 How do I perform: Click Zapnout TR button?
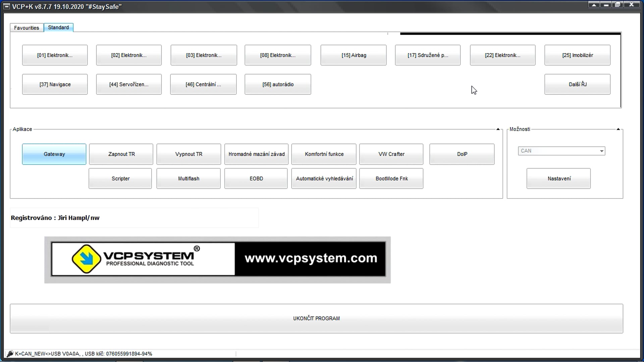pyautogui.click(x=121, y=154)
